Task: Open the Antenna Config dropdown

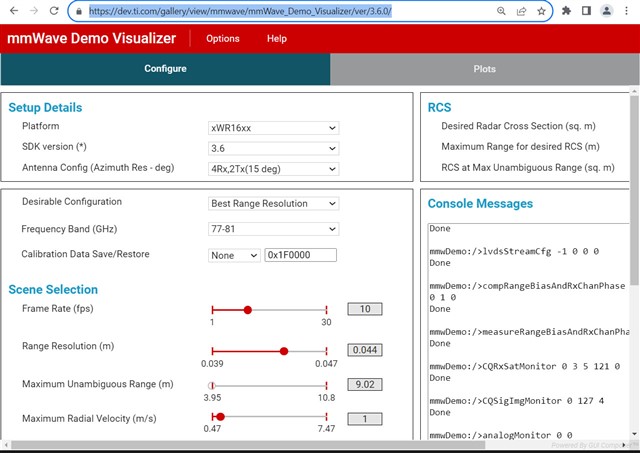Action: coord(273,169)
